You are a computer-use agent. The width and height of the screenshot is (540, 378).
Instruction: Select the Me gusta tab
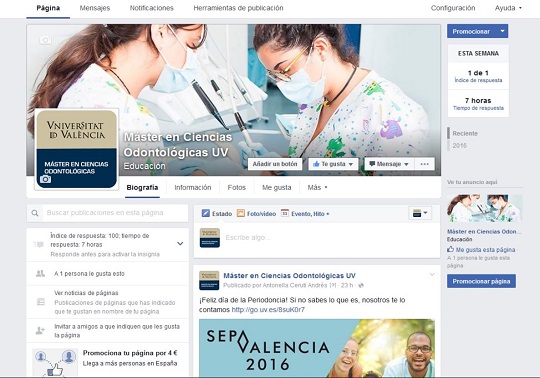tap(277, 188)
